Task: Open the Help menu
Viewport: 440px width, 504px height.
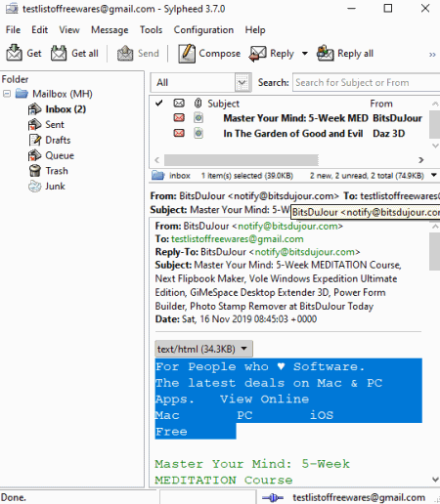Action: pos(255,30)
